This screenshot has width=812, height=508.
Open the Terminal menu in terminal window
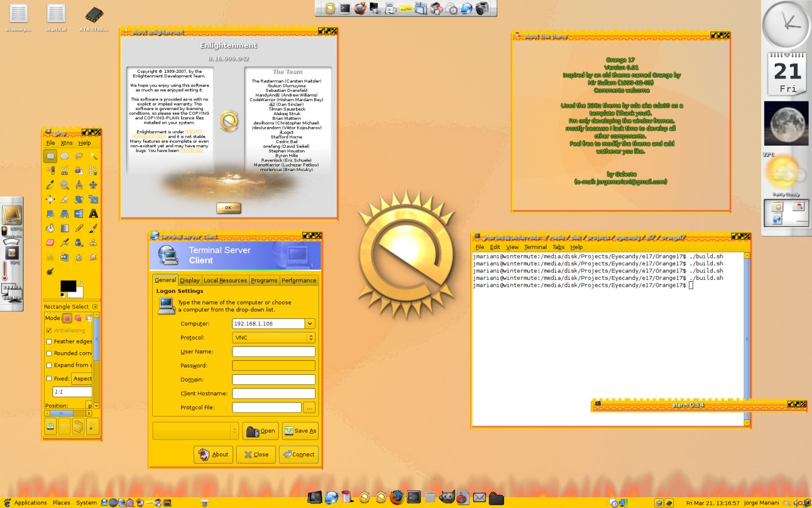tap(535, 247)
